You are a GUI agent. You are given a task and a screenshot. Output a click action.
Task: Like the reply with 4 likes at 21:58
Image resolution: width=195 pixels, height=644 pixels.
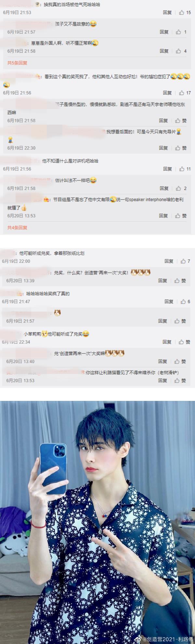[181, 51]
